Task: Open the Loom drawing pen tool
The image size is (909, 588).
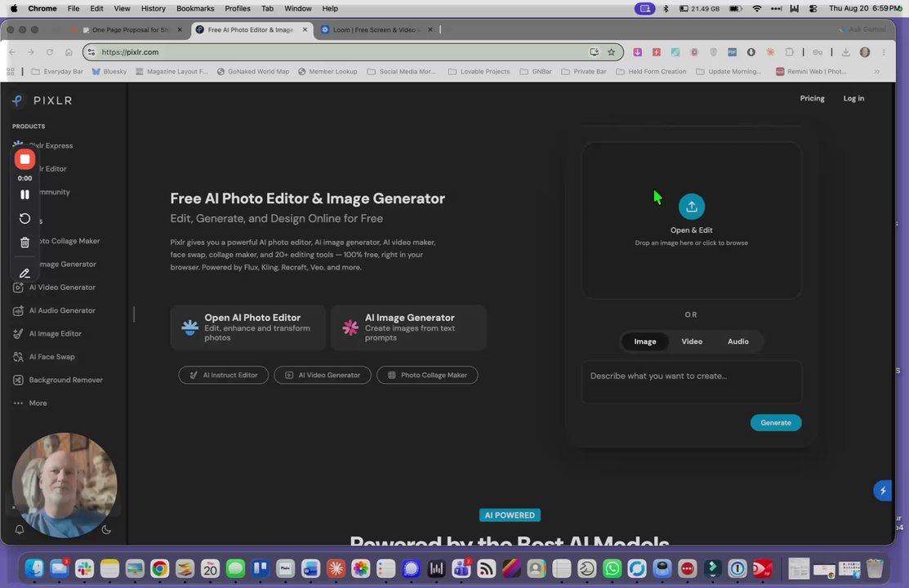Action: [25, 273]
